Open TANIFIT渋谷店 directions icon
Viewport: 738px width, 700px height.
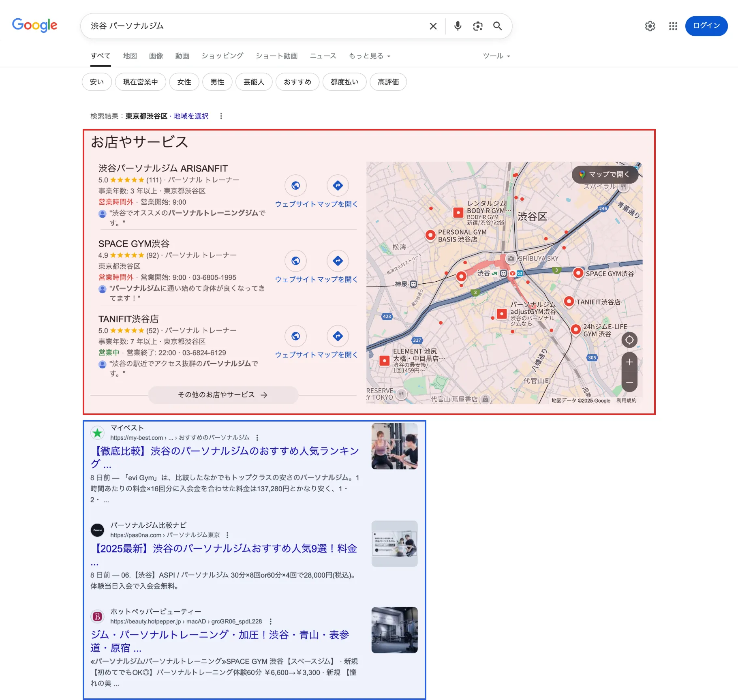tap(338, 336)
